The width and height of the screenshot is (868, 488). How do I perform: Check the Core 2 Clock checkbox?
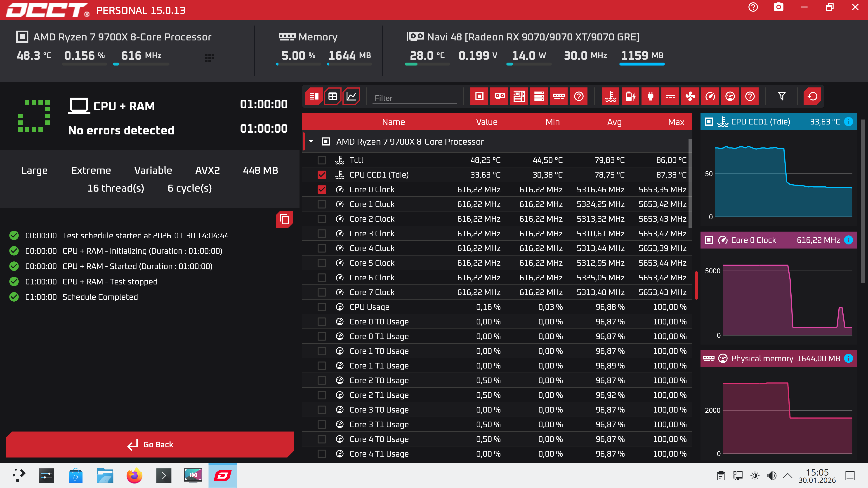(x=322, y=219)
